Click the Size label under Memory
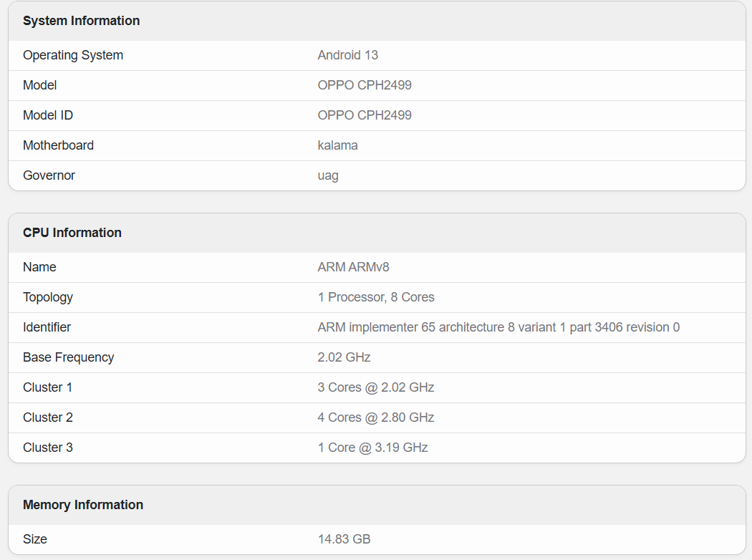Viewport: 752px width, 560px height. [x=35, y=539]
